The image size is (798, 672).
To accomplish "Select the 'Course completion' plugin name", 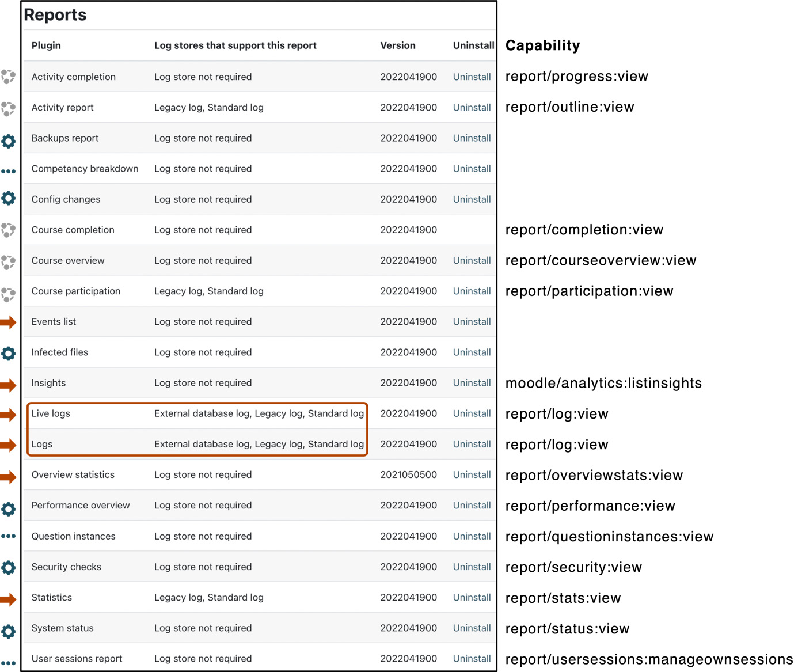I will 73,230.
